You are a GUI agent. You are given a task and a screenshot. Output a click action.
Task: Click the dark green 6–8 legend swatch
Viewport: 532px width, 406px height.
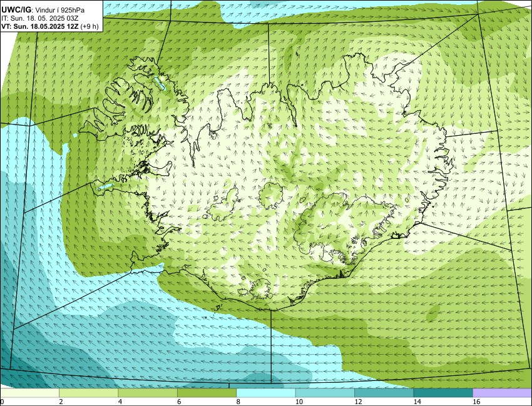(207, 393)
